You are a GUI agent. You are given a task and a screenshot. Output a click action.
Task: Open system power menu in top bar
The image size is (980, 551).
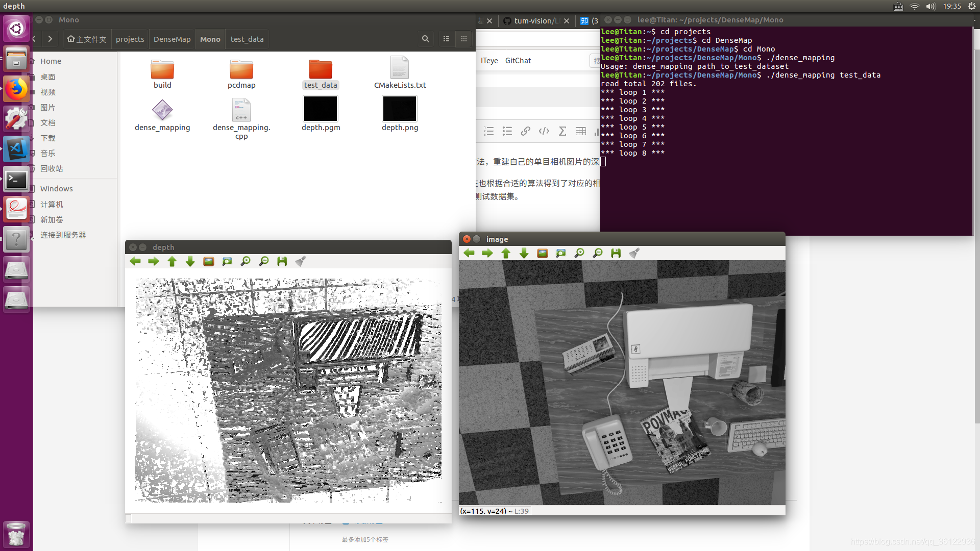point(972,6)
